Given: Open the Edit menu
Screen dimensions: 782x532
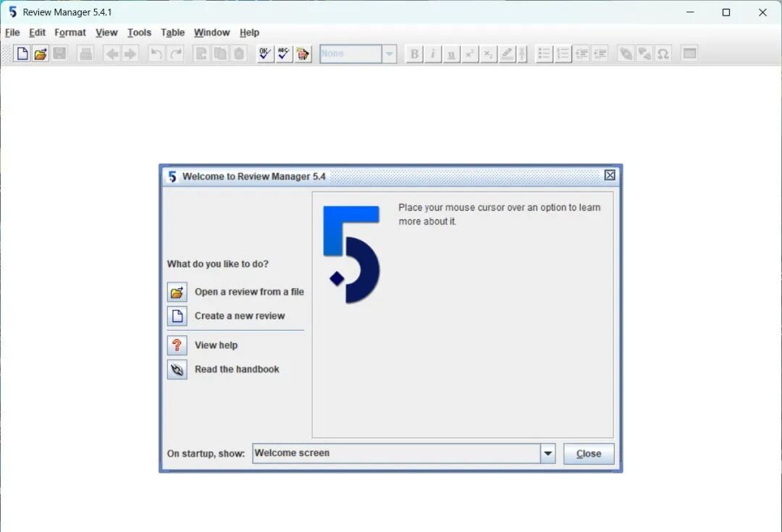Looking at the screenshot, I should click(38, 33).
